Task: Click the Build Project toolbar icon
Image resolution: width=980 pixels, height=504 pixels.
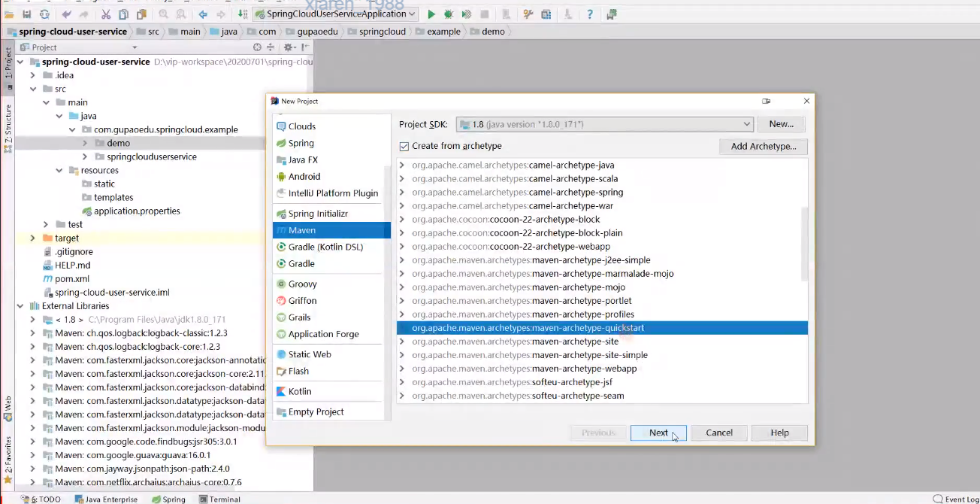Action: (242, 14)
